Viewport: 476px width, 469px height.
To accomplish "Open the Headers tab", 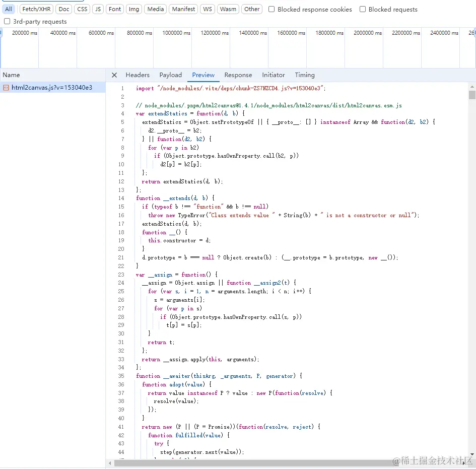I will pyautogui.click(x=138, y=75).
